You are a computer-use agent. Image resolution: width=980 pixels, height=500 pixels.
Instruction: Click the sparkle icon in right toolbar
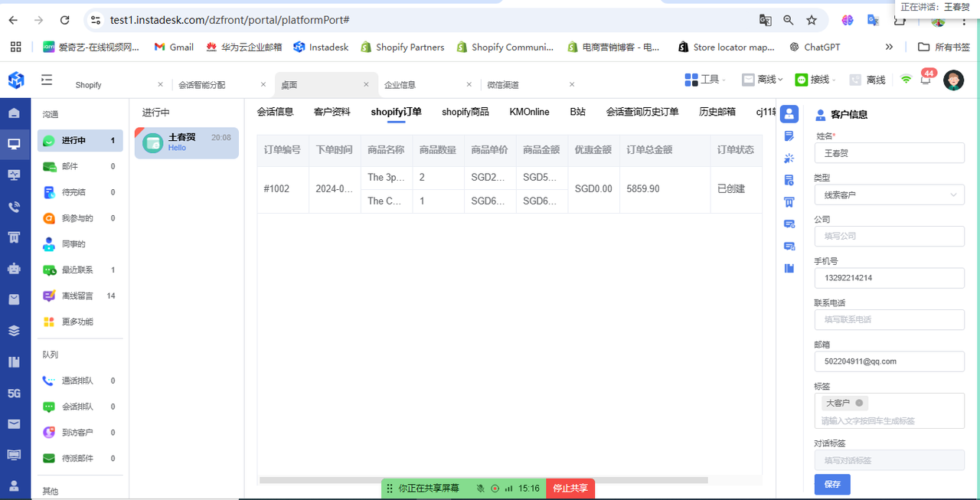789,158
